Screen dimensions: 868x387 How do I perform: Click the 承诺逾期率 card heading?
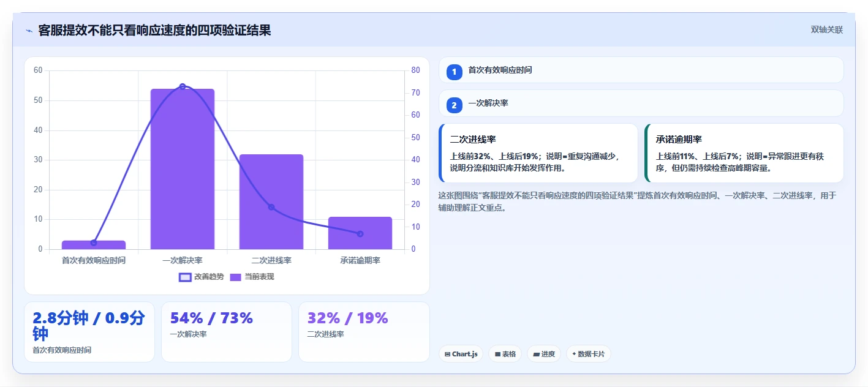coord(679,140)
